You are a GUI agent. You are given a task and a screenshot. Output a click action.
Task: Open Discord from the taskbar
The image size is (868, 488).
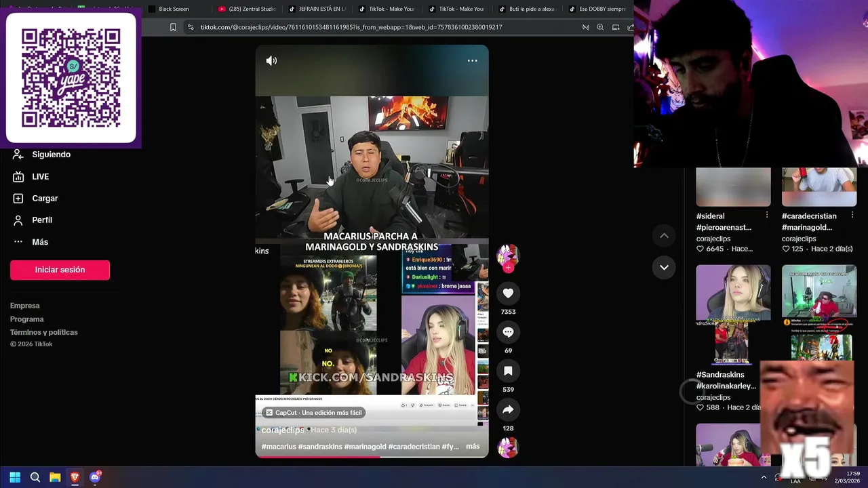[95, 477]
